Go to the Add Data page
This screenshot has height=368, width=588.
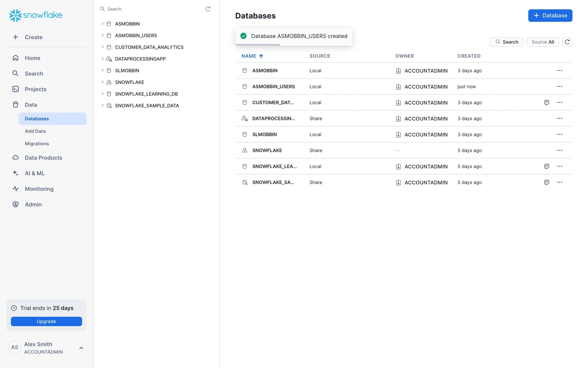[35, 131]
